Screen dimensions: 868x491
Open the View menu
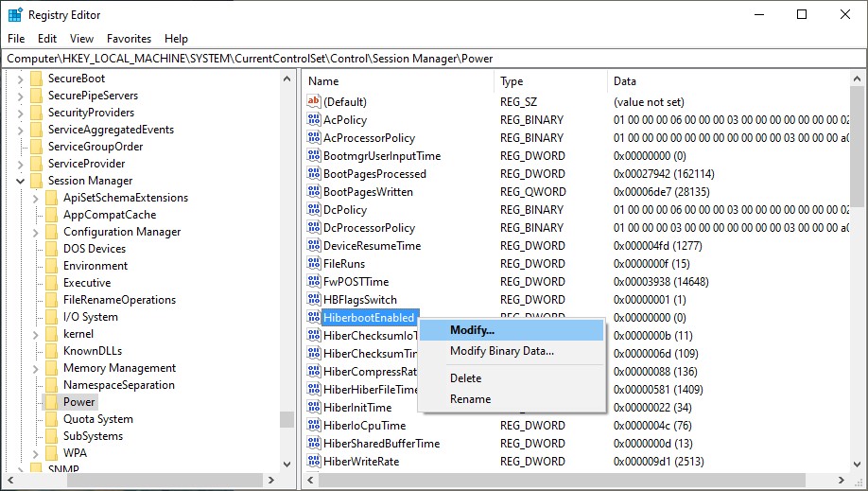(81, 38)
